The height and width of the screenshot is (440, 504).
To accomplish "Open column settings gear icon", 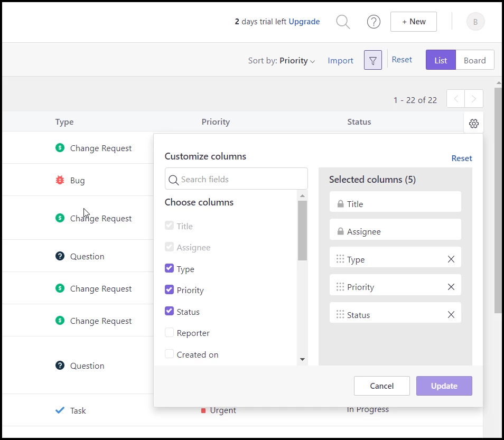I will 473,124.
